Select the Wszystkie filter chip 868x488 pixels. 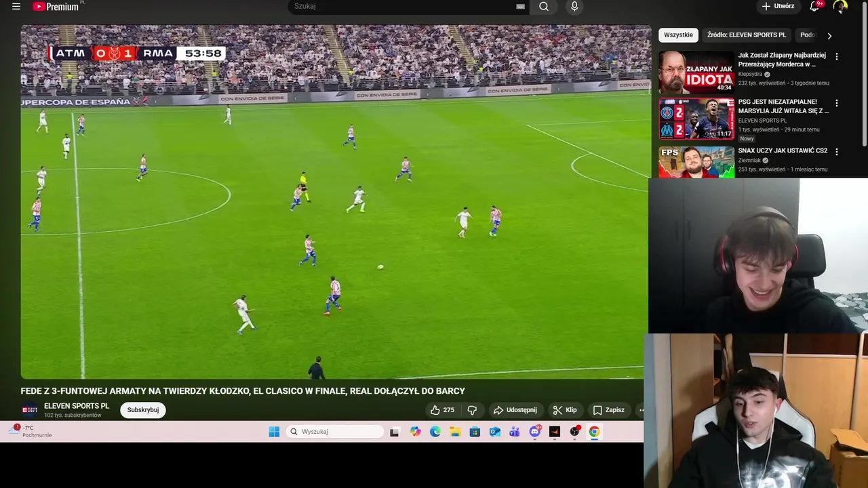pos(678,35)
